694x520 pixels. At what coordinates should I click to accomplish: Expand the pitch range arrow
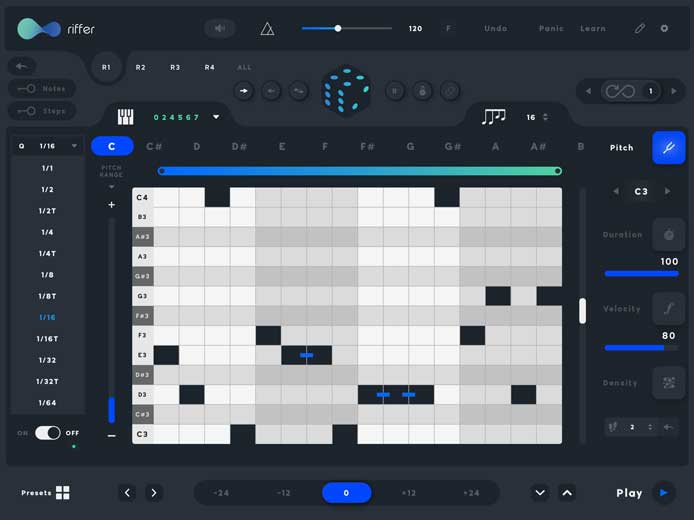(112, 187)
